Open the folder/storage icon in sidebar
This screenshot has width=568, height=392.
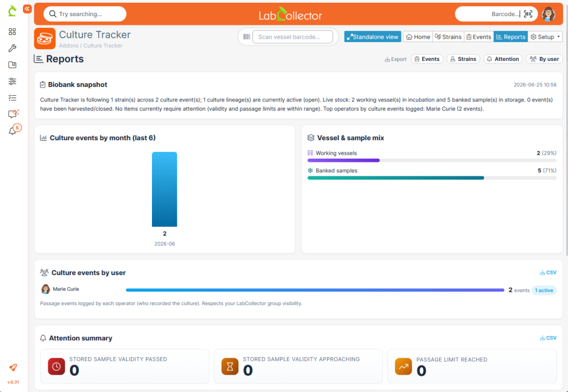[x=12, y=65]
